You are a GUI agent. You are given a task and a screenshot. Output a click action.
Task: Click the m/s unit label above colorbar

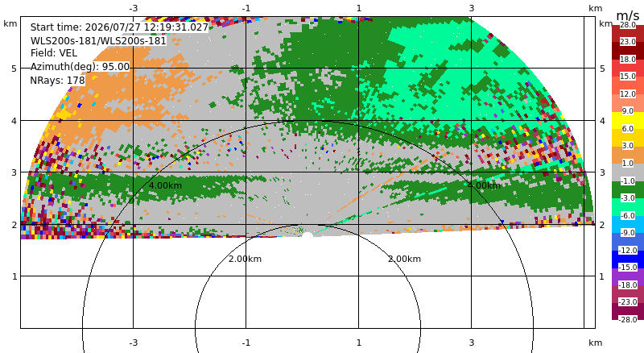(628, 15)
